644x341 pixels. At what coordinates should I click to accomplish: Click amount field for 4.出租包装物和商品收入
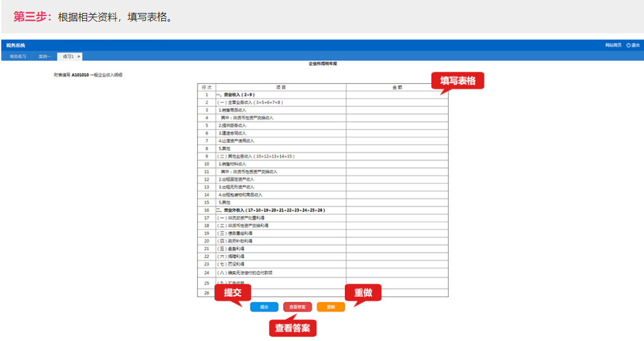click(397, 195)
